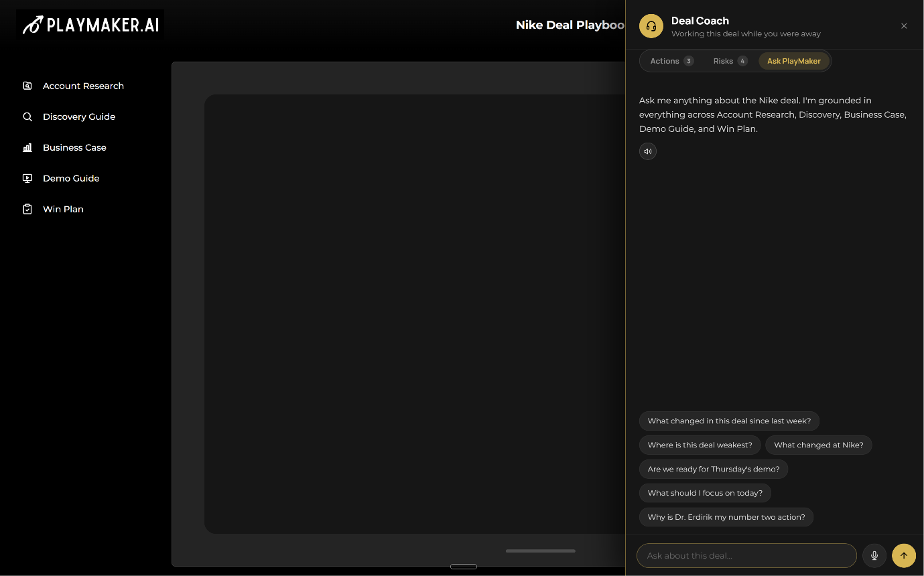Click the Nike Deal Playbook title
The height and width of the screenshot is (576, 924).
point(570,25)
